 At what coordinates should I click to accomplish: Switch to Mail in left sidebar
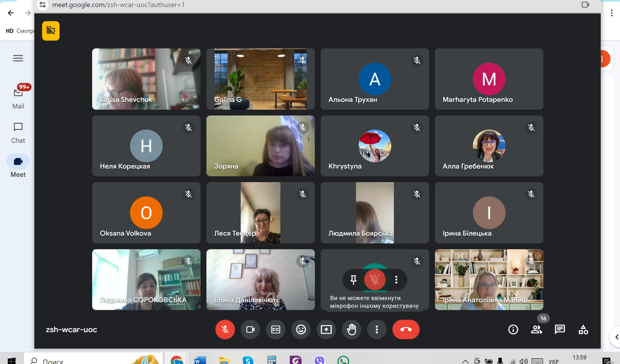18,99
